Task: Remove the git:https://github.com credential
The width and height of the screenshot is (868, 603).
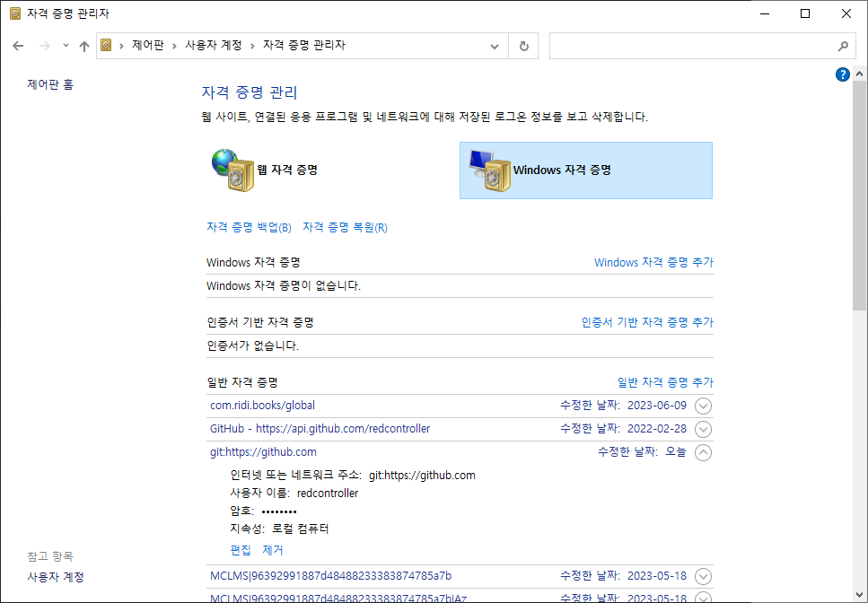Action: [272, 550]
